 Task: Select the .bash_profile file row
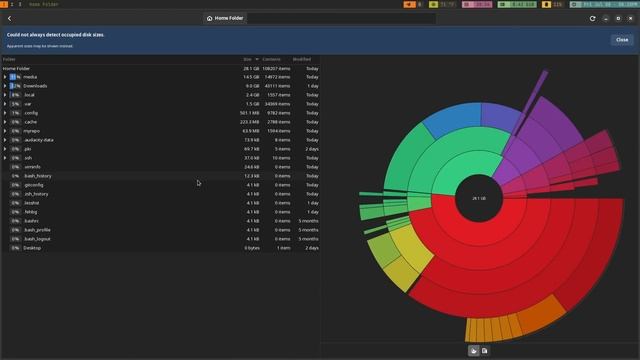click(x=160, y=229)
